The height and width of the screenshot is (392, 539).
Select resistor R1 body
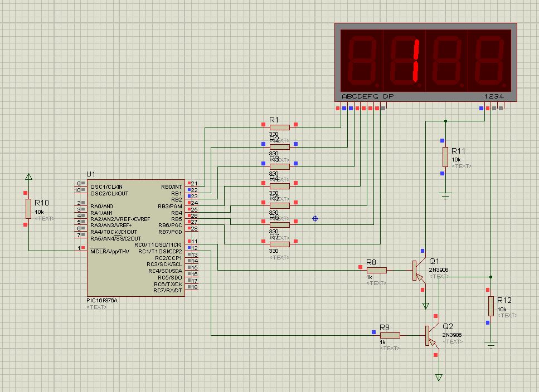coord(279,128)
